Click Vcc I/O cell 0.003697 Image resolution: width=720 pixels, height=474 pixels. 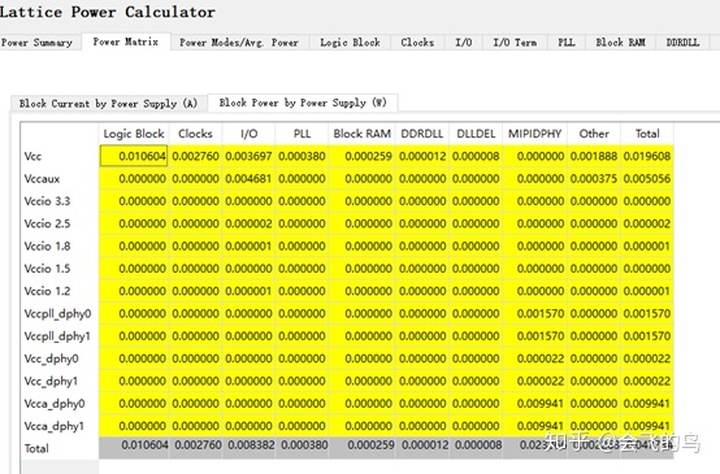click(x=249, y=156)
